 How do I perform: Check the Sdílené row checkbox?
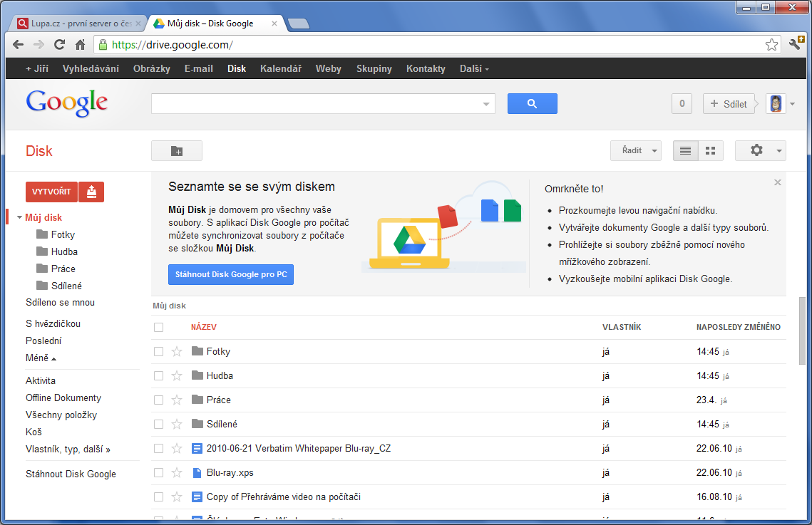[158, 424]
